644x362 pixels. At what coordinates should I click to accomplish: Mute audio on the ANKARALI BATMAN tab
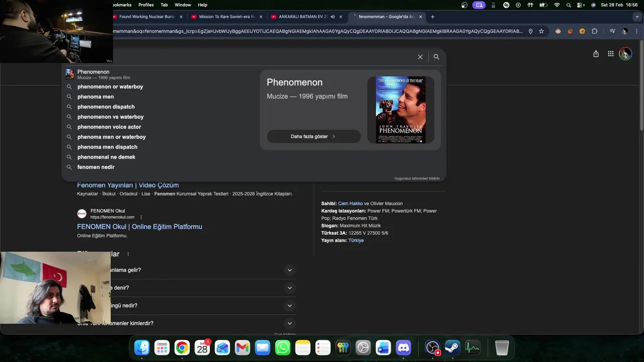point(333,17)
